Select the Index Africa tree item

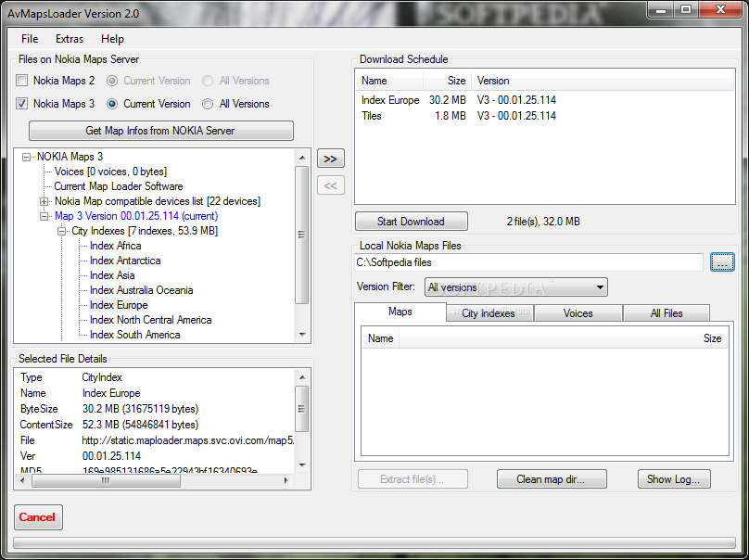(x=116, y=246)
